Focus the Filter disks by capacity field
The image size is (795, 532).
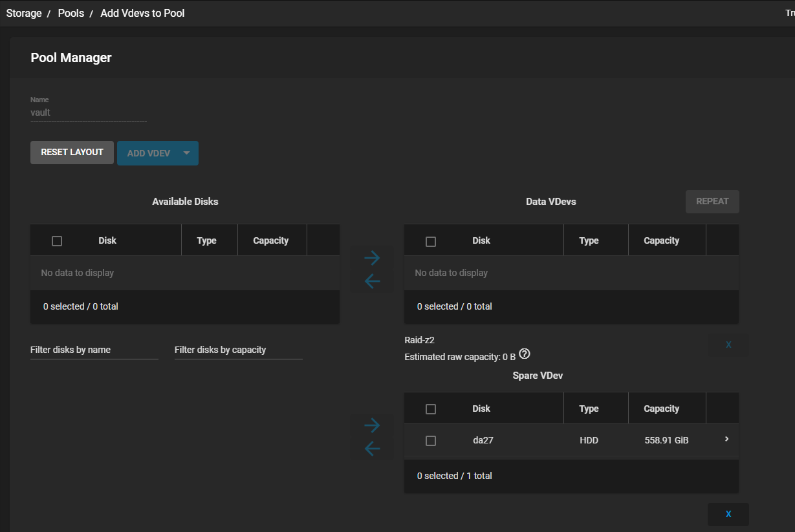(x=239, y=350)
